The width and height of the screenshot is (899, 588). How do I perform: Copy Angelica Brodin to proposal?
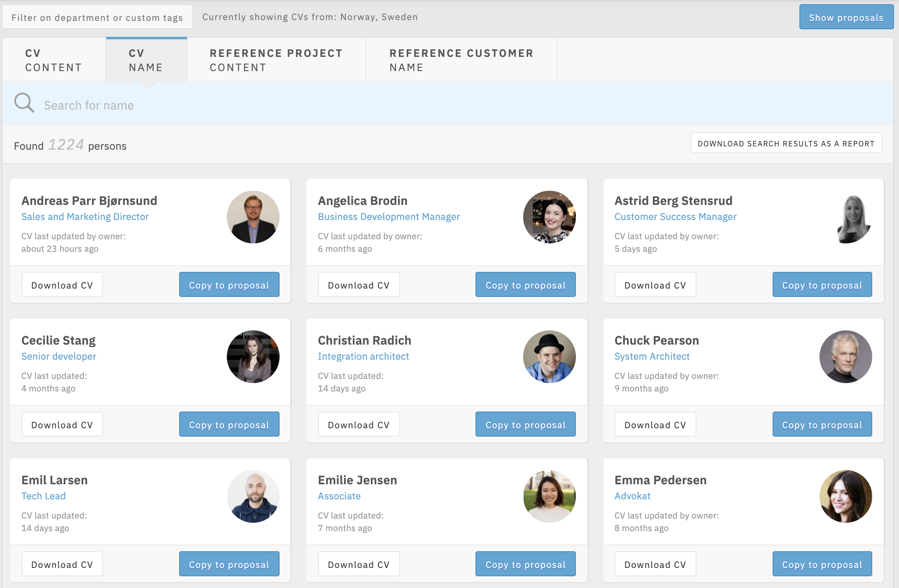tap(526, 285)
